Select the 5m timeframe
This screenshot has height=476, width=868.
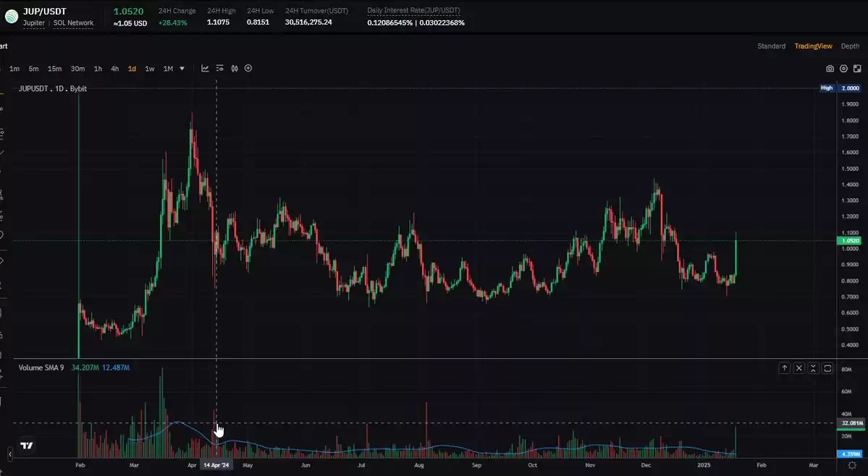(x=34, y=69)
